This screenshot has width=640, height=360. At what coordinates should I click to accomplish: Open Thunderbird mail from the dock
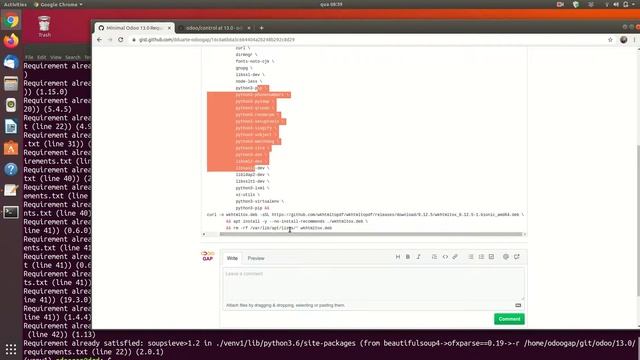tap(11, 62)
